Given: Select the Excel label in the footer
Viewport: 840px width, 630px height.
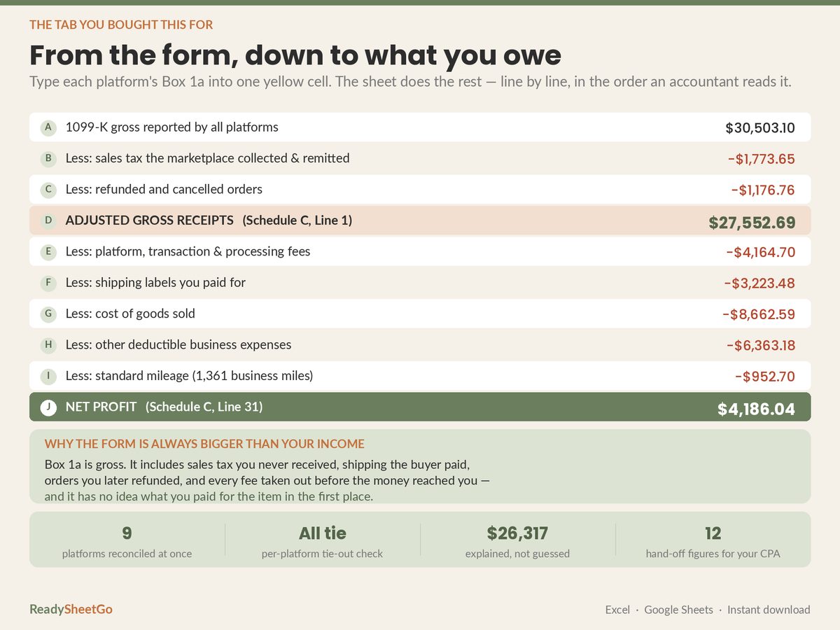Looking at the screenshot, I should (x=617, y=610).
